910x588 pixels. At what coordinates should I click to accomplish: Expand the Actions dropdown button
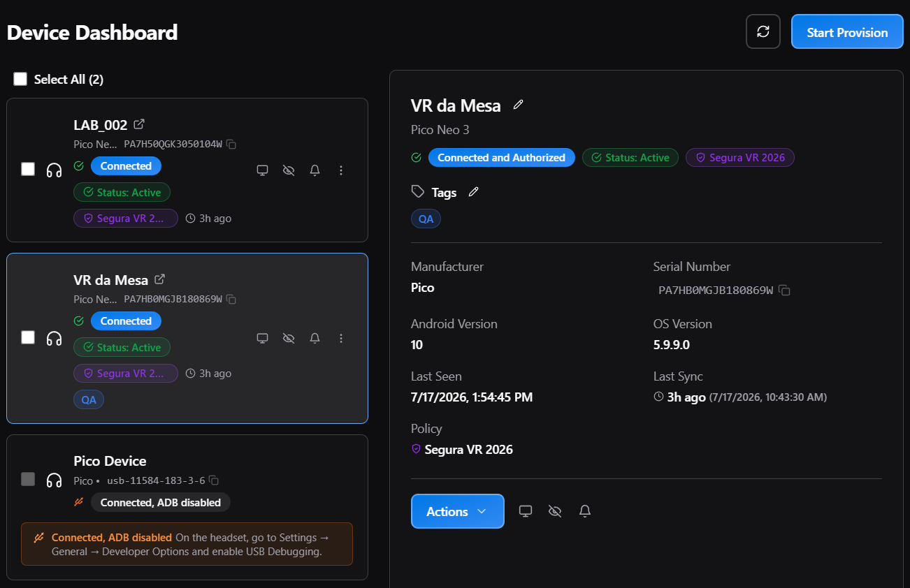[x=458, y=511]
